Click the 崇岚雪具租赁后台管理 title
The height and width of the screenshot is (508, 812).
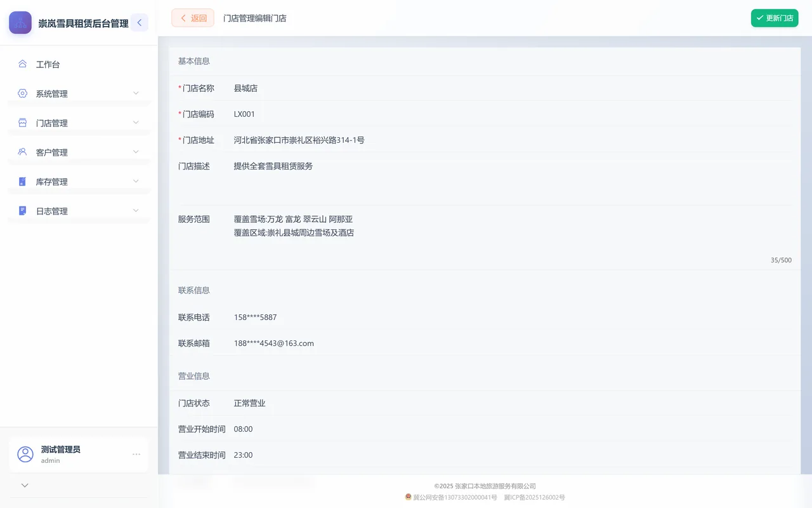[83, 23]
